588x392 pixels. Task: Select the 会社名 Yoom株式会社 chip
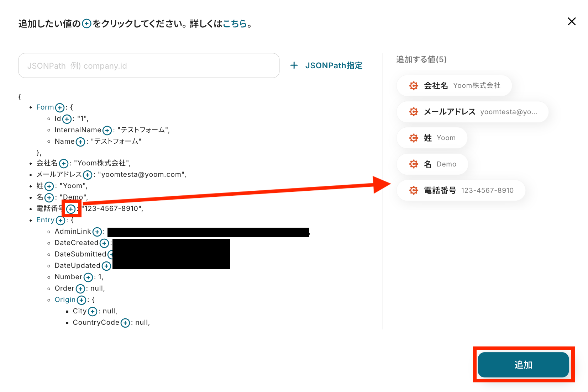point(454,85)
